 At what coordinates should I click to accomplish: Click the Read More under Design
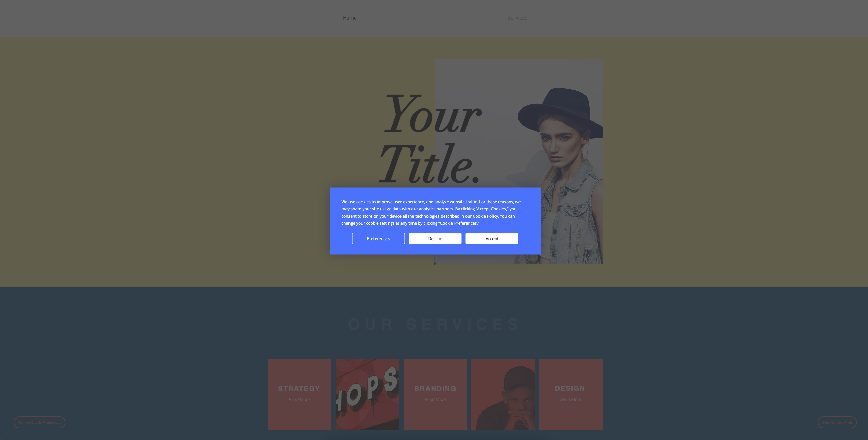pyautogui.click(x=570, y=400)
